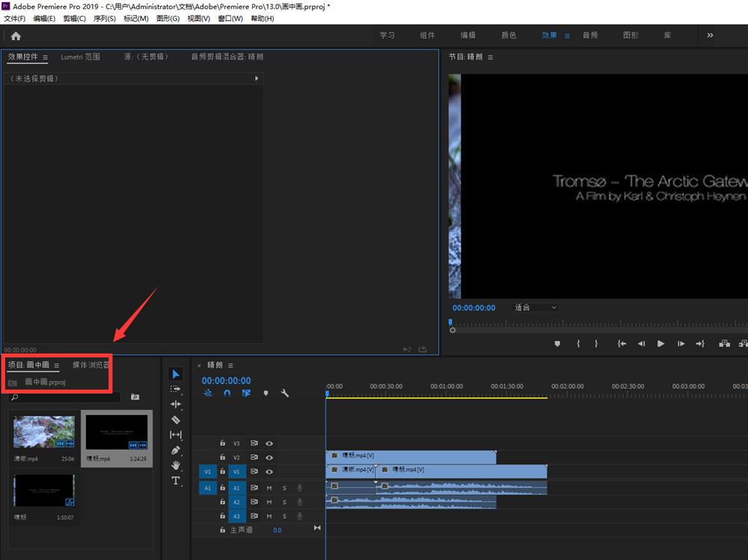Toggle the Snap magnet icon in the timeline

(x=226, y=393)
